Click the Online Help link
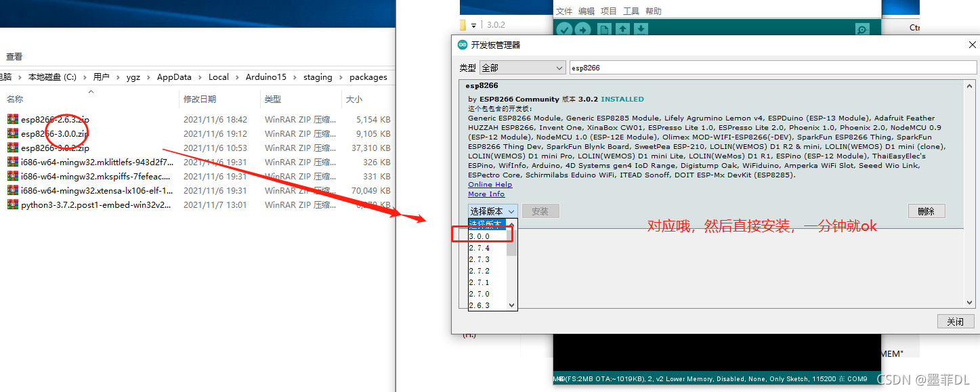Image resolution: width=980 pixels, height=392 pixels. [x=490, y=184]
